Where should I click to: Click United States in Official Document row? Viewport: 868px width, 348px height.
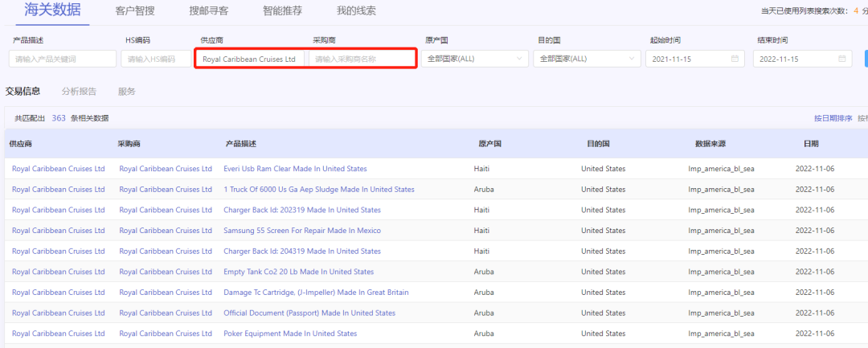pos(604,313)
